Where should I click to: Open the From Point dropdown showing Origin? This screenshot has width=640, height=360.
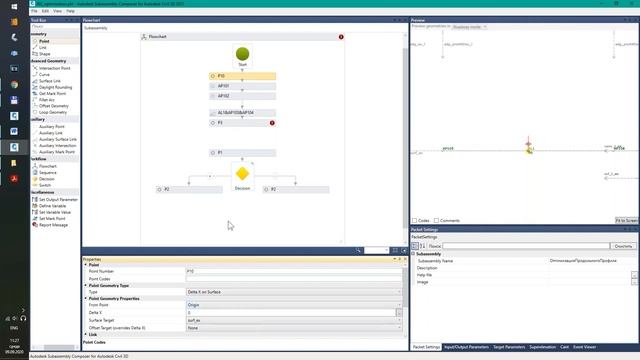pos(293,305)
